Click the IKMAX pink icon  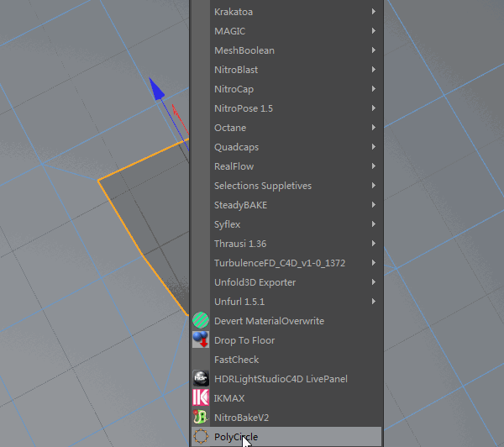201,398
